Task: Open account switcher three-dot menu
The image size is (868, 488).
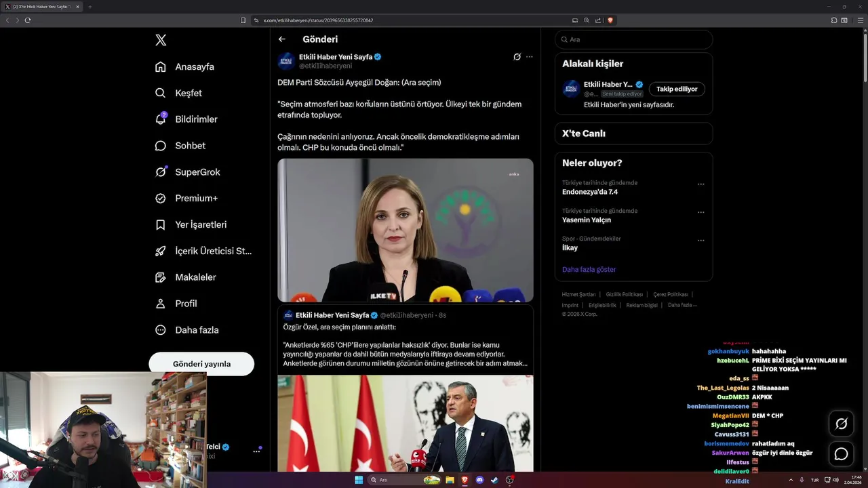Action: [256, 451]
